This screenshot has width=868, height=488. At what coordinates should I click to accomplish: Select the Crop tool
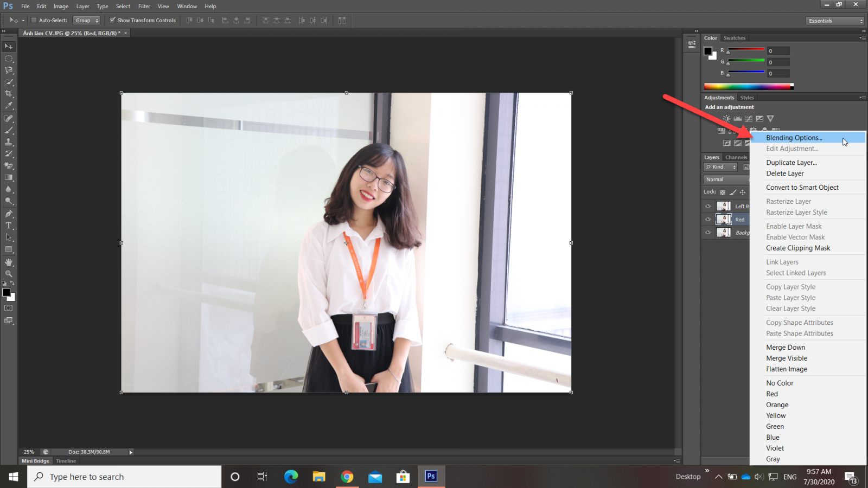[9, 94]
